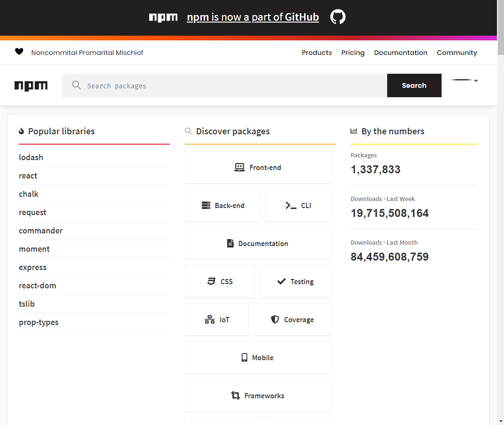Select the CLI package category

(x=298, y=205)
